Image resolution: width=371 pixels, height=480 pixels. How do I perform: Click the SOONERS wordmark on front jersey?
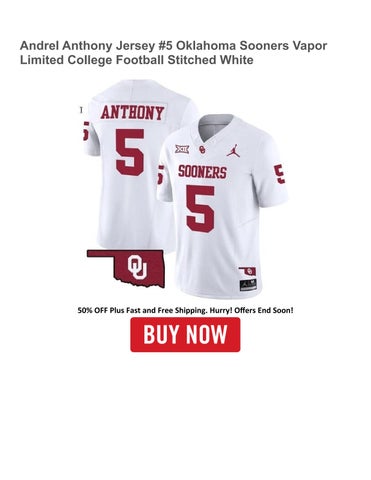202,172
